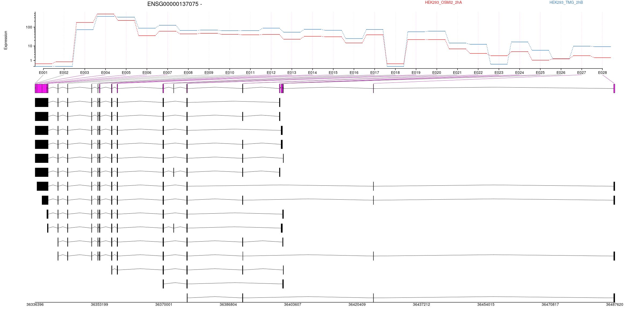
Task: Click y-axis tick value 100
Action: click(x=29, y=27)
